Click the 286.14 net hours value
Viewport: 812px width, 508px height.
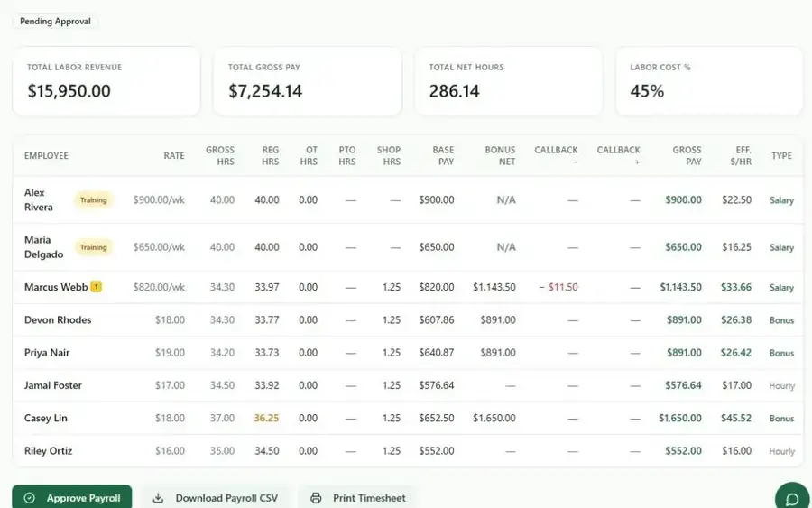pyautogui.click(x=454, y=91)
